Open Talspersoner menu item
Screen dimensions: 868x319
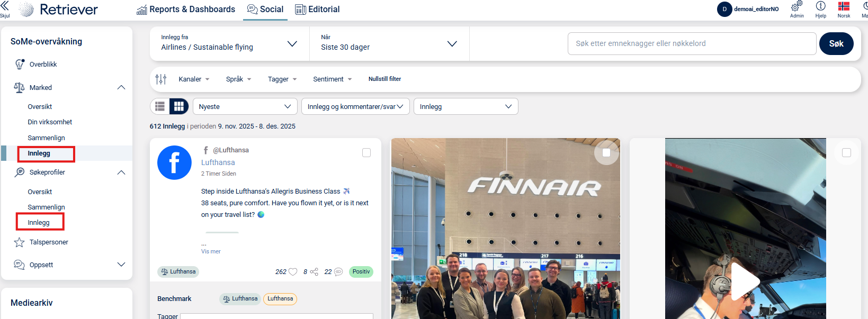click(x=49, y=242)
